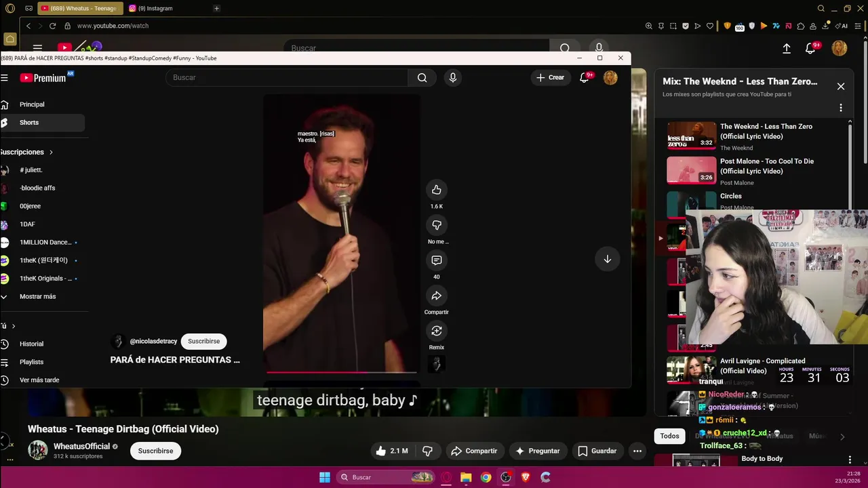Open more actions ellipsis under main video
The image size is (868, 488).
pyautogui.click(x=637, y=451)
